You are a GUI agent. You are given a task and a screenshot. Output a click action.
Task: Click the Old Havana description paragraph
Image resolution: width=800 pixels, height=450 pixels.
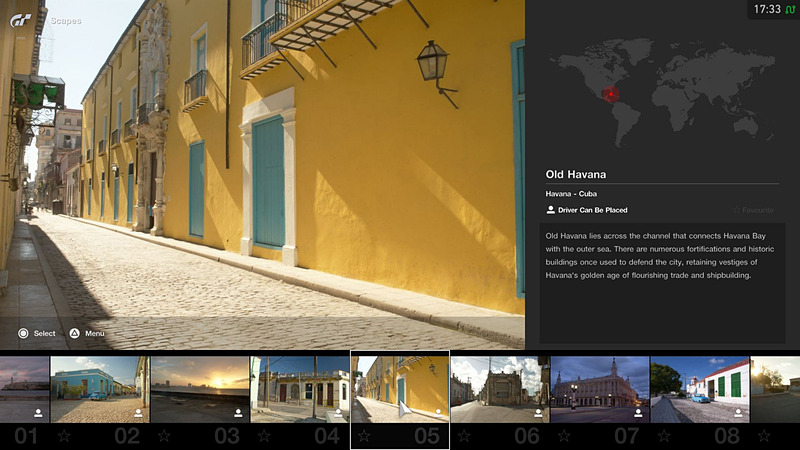[660, 256]
